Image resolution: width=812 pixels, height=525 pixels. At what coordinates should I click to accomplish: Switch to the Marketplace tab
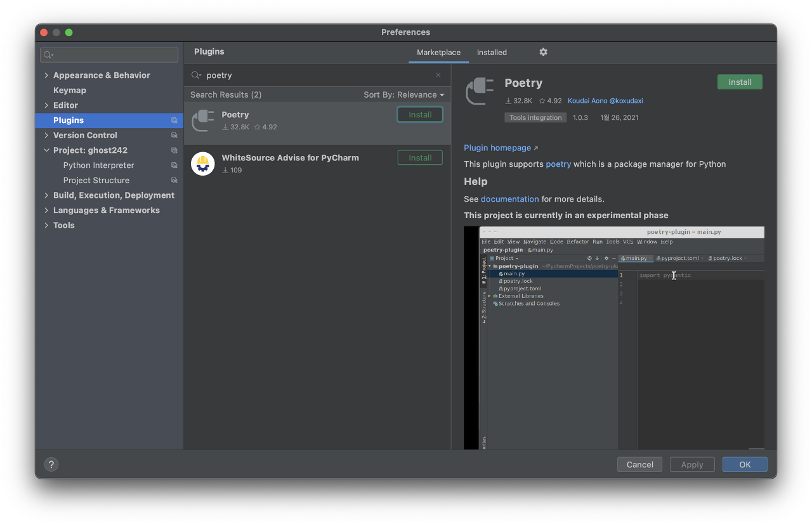point(438,52)
